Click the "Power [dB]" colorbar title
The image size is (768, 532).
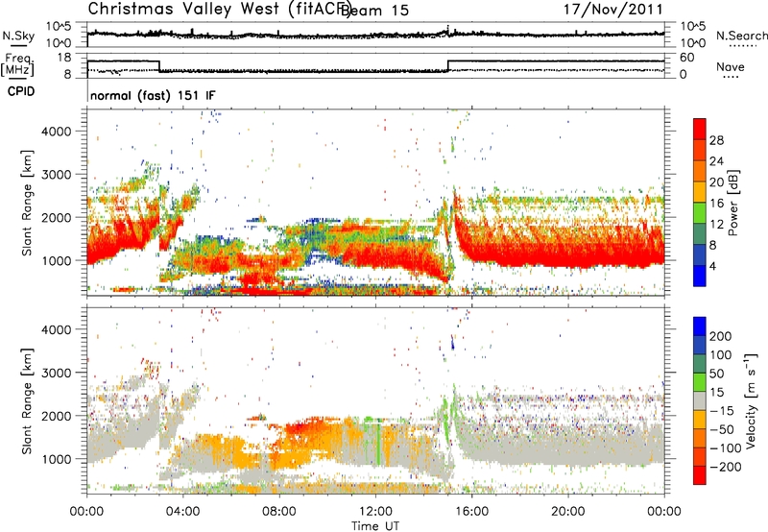click(732, 203)
